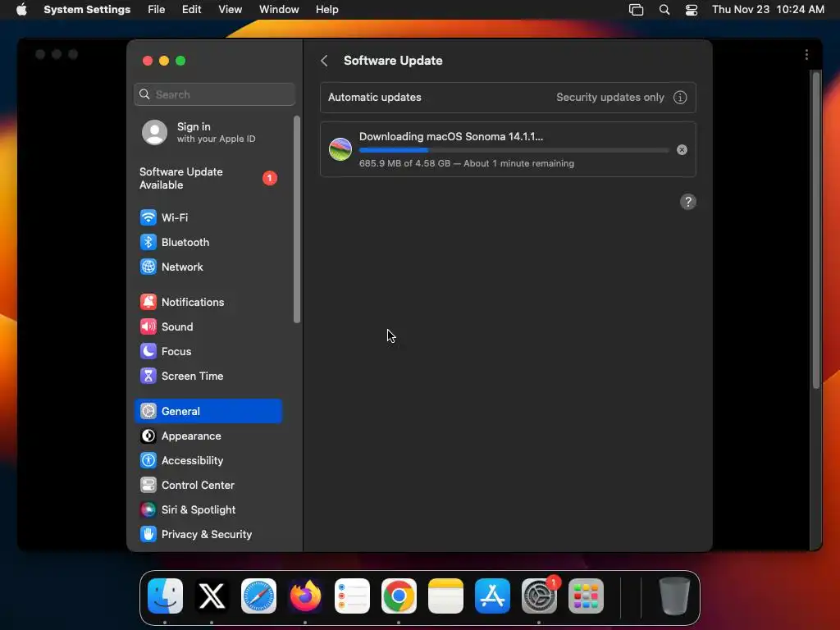Open the Apple menu
The image size is (840, 630).
pyautogui.click(x=21, y=10)
